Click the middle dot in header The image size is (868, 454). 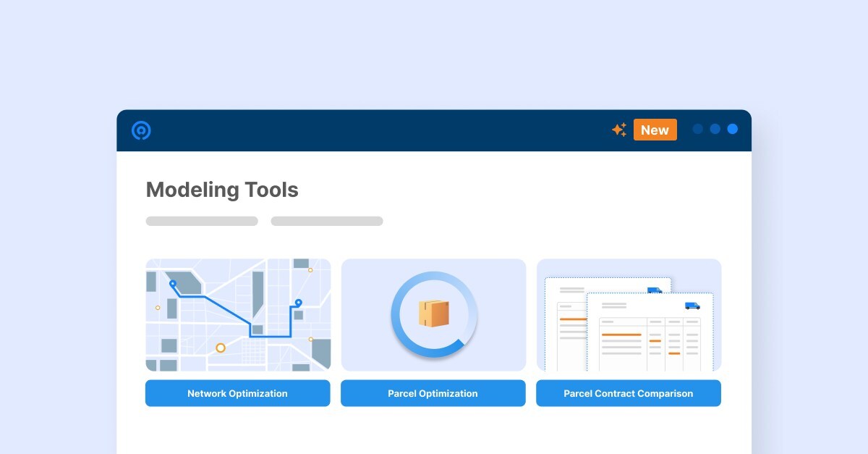click(x=715, y=129)
